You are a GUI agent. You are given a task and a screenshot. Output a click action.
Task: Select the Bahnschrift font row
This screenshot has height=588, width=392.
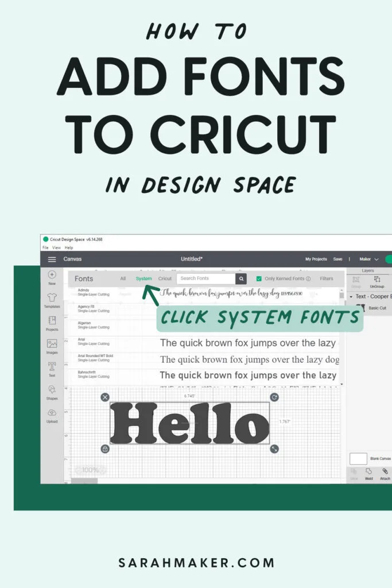pos(203,374)
